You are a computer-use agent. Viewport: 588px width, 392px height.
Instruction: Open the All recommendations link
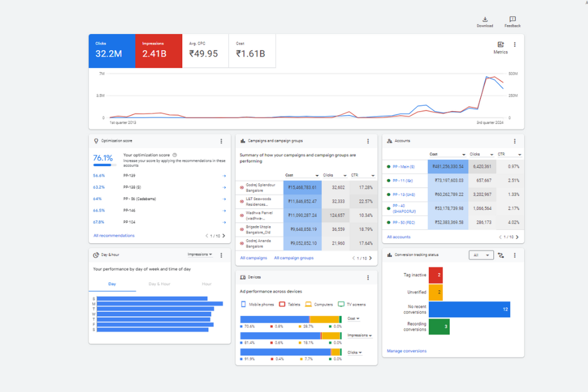click(x=113, y=236)
